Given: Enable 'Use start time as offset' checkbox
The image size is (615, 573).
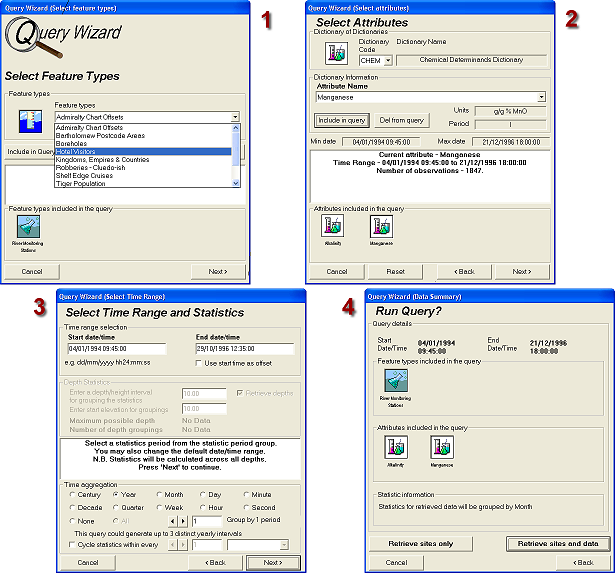Looking at the screenshot, I should click(200, 362).
